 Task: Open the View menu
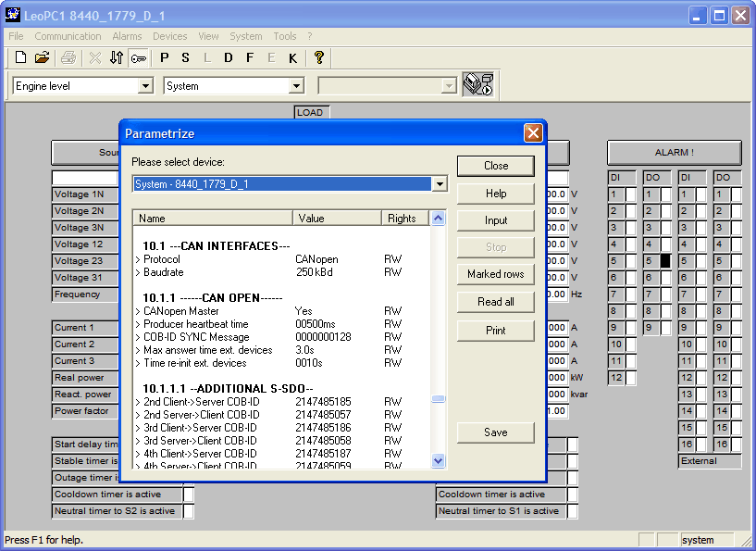(208, 36)
